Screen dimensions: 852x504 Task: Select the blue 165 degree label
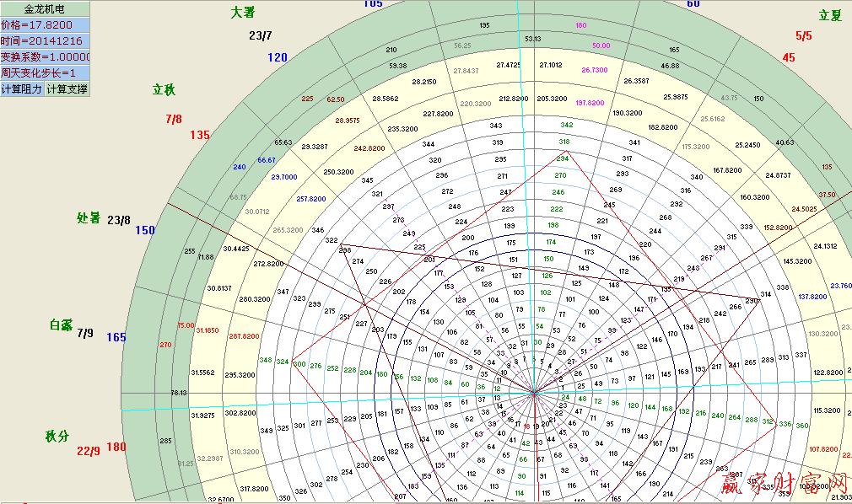116,338
